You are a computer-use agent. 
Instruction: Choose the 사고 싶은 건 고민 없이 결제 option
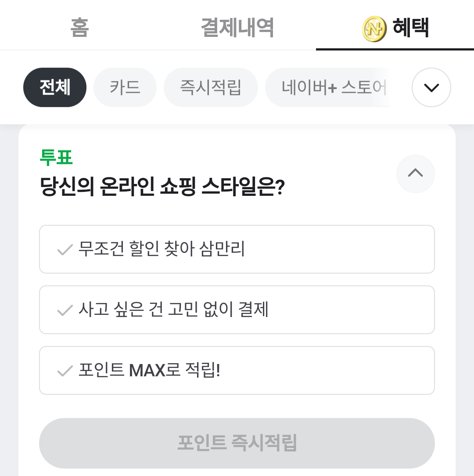pyautogui.click(x=237, y=310)
